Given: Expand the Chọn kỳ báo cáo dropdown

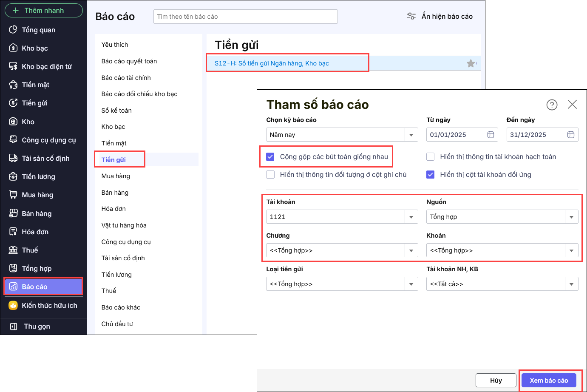Looking at the screenshot, I should [x=411, y=135].
